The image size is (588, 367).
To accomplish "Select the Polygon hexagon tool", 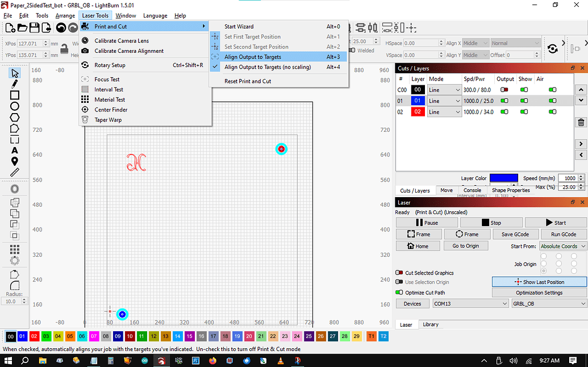I will tap(15, 118).
